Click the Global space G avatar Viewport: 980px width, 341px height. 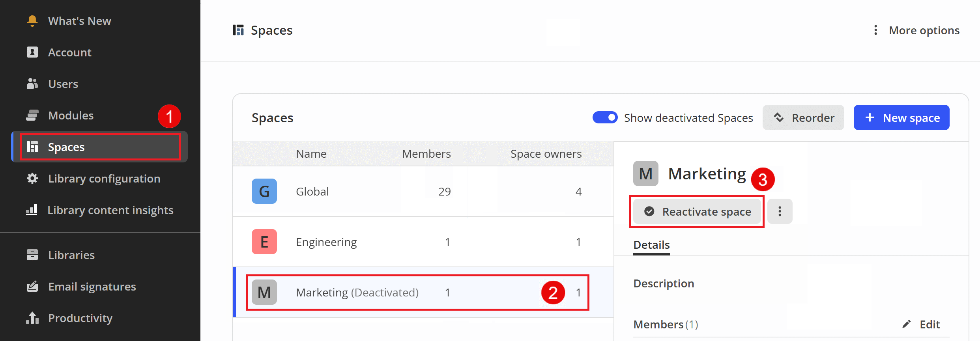[x=264, y=191]
